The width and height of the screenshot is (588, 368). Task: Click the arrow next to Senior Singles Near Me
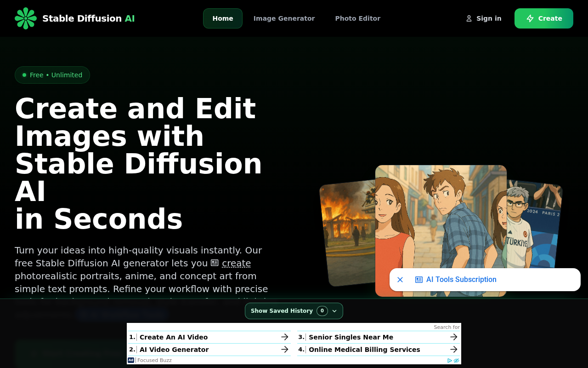point(454,337)
